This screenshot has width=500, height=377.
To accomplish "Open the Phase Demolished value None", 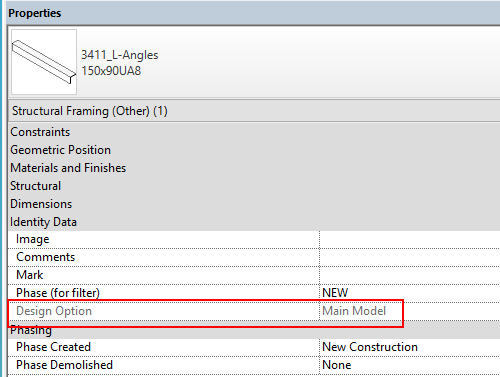I will [x=410, y=365].
